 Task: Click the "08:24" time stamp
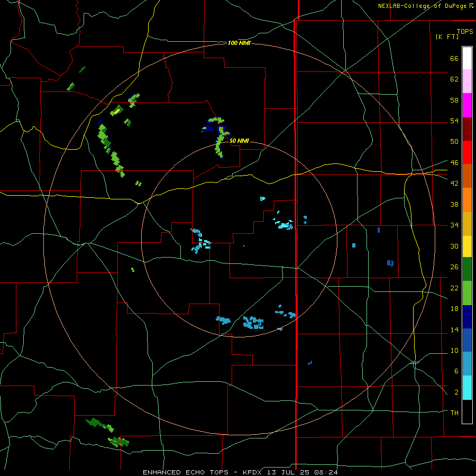coord(325,472)
